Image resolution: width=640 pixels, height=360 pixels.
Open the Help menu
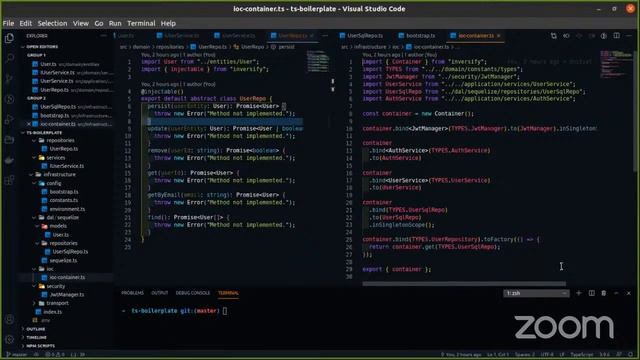(168, 23)
